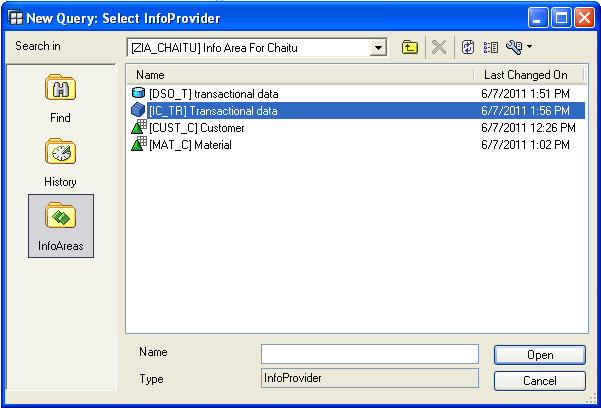Click the Info Area For Chaitu text box
Image resolution: width=601 pixels, height=408 pixels.
(249, 48)
